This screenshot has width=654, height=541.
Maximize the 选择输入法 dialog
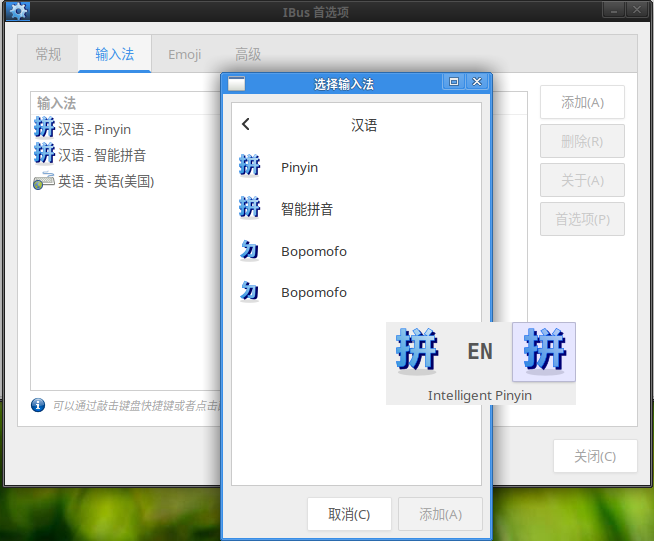click(454, 82)
